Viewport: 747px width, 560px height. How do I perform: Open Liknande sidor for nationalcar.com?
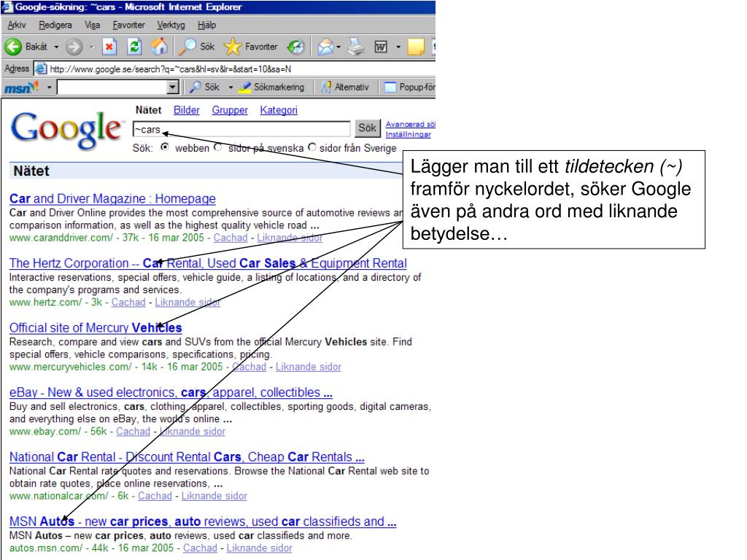click(x=214, y=496)
